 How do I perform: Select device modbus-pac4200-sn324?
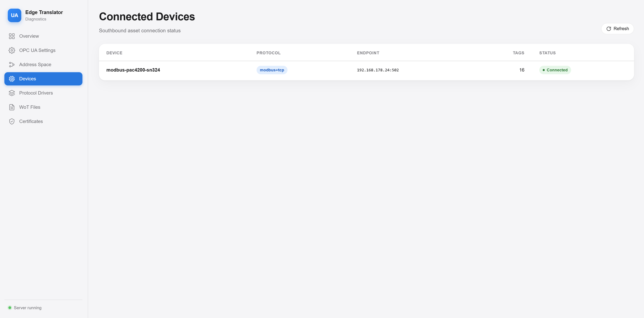pos(133,70)
